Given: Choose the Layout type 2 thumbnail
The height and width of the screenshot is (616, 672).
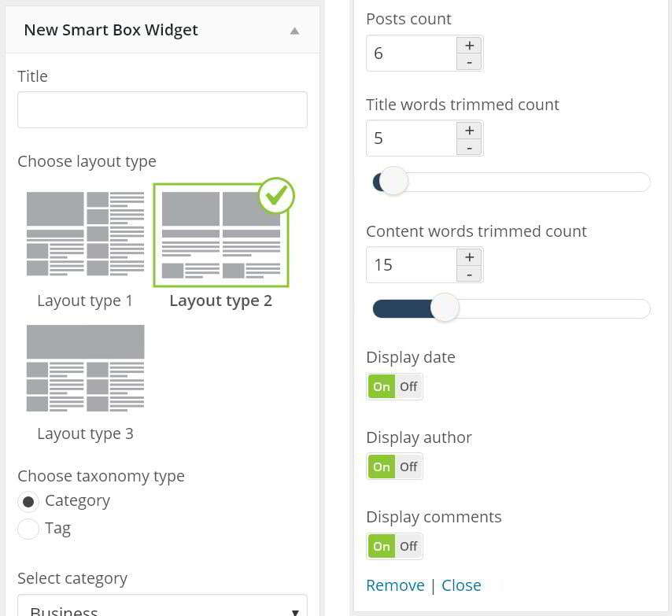Looking at the screenshot, I should click(221, 235).
